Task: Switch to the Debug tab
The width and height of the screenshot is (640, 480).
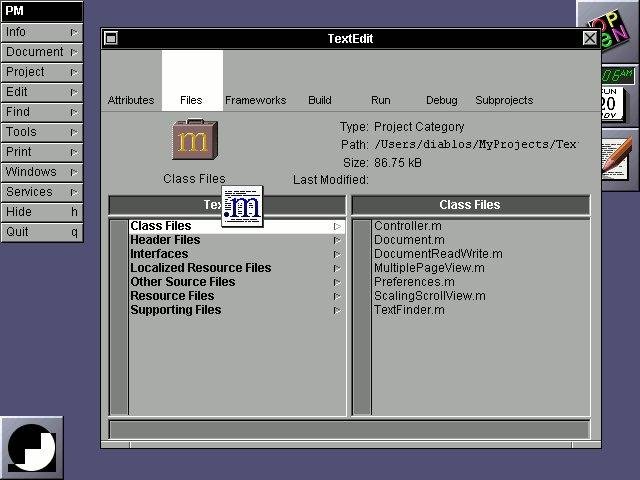Action: (441, 81)
